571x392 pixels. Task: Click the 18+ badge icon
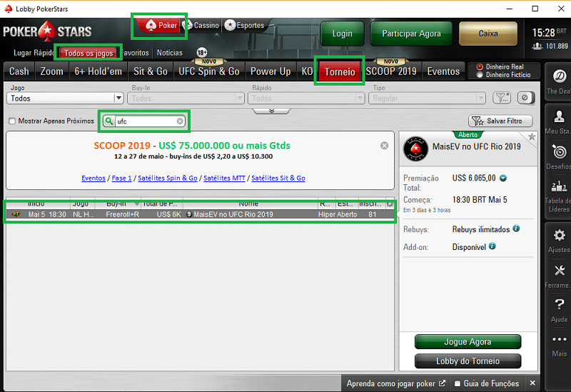pyautogui.click(x=202, y=52)
